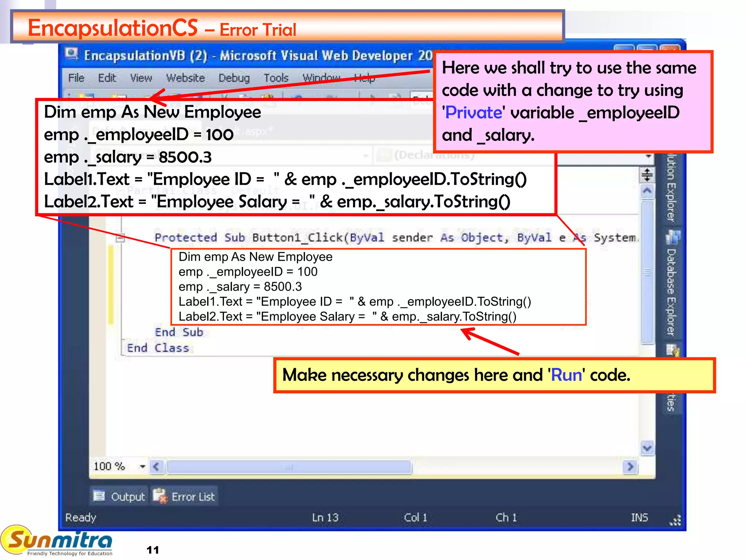This screenshot has height=560, width=747.
Task: Open the File menu
Action: coord(76,78)
